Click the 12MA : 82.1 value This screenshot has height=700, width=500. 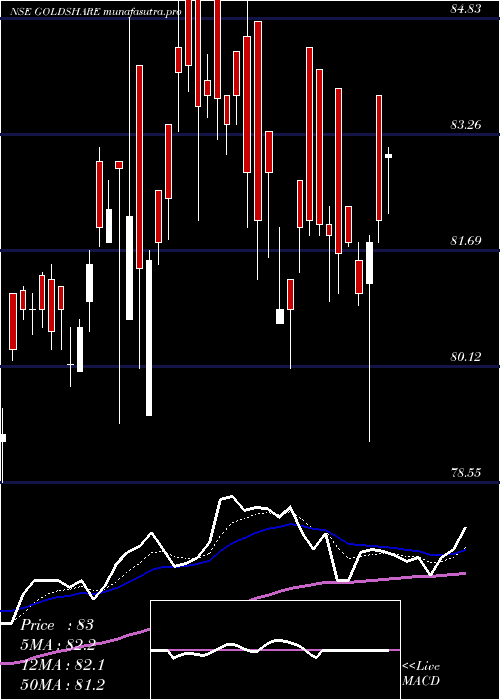pyautogui.click(x=62, y=664)
